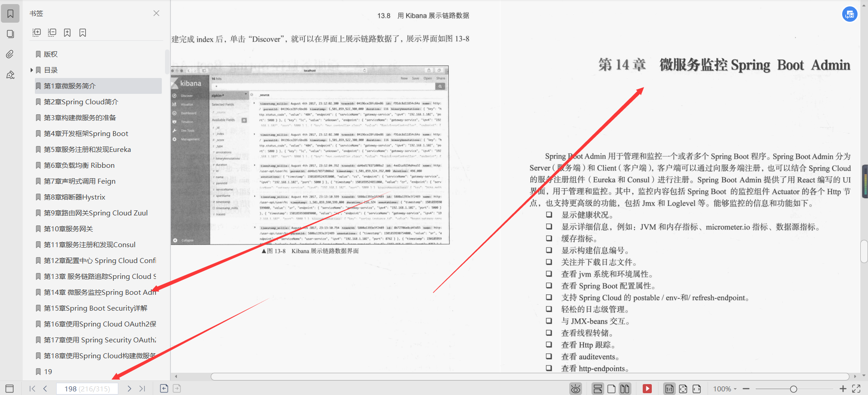868x395 pixels.
Task: Set zoom to actual size 1:1
Action: tap(669, 389)
